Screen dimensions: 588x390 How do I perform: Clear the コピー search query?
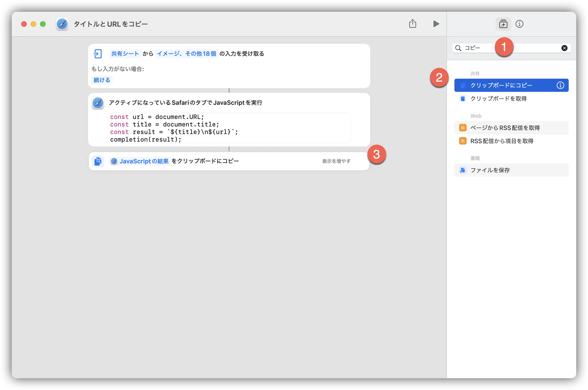[x=565, y=48]
